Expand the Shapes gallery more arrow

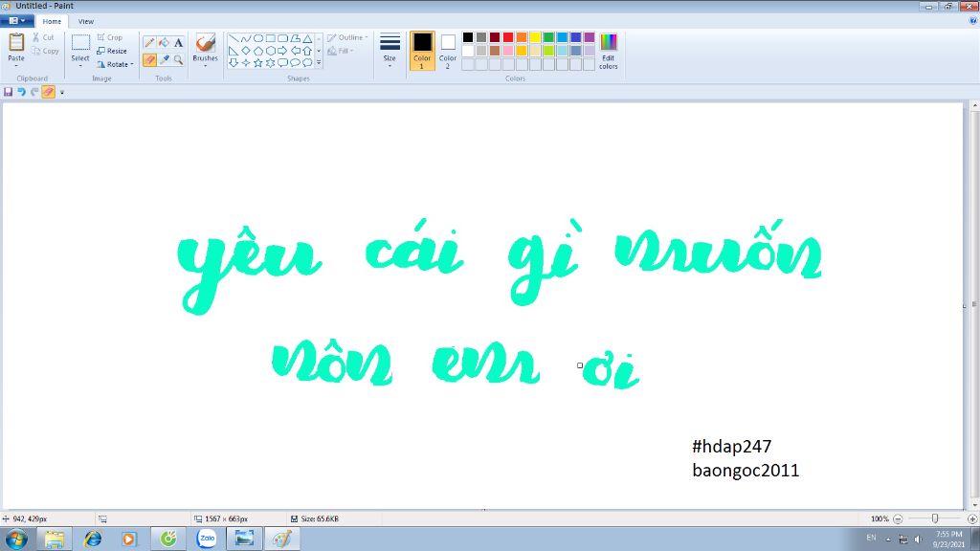click(x=319, y=62)
